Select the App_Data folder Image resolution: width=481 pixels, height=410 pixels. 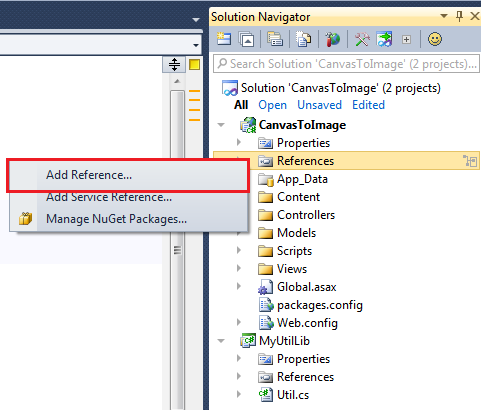(x=302, y=180)
